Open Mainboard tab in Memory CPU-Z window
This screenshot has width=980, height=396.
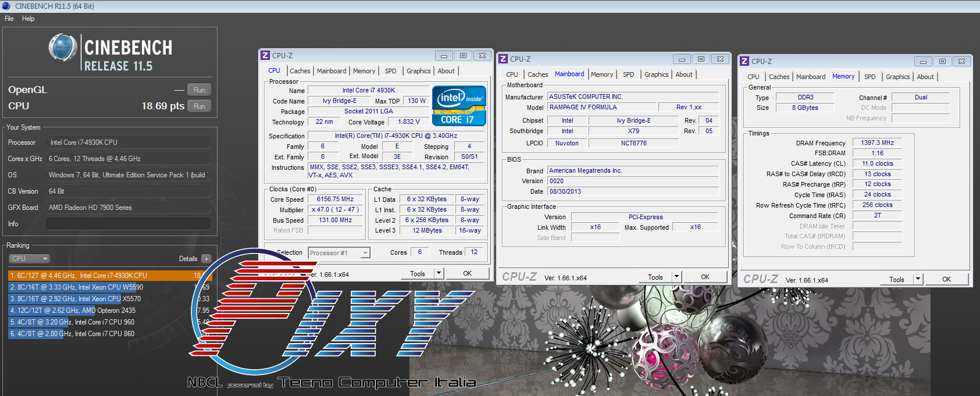pos(811,77)
